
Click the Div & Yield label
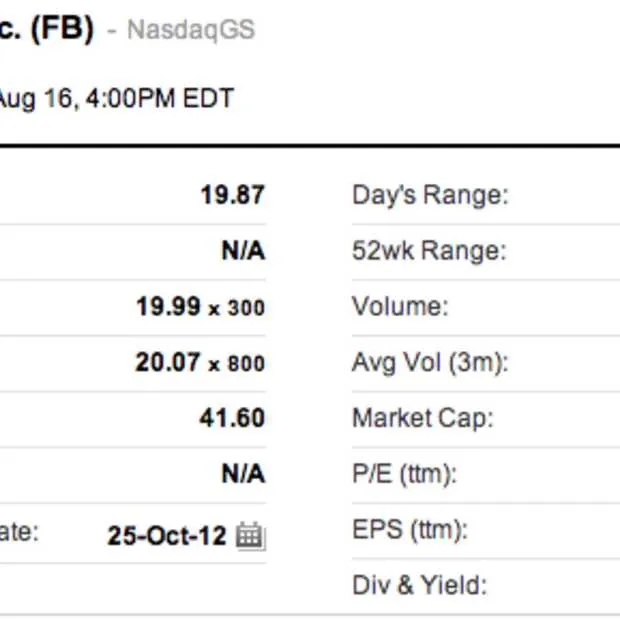click(419, 585)
